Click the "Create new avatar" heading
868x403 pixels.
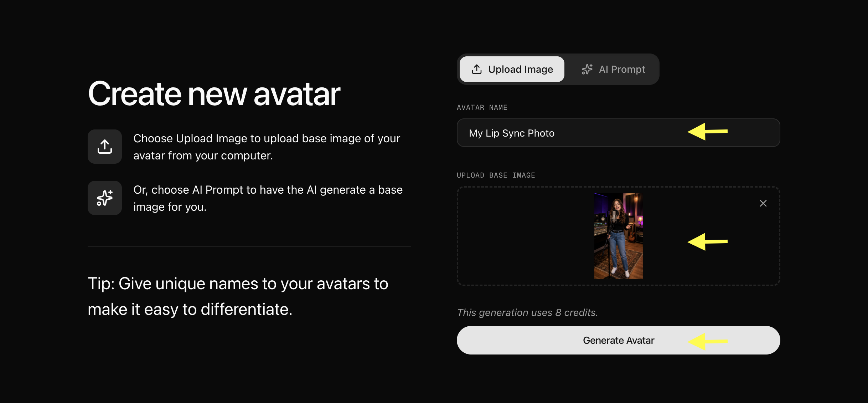(x=214, y=93)
